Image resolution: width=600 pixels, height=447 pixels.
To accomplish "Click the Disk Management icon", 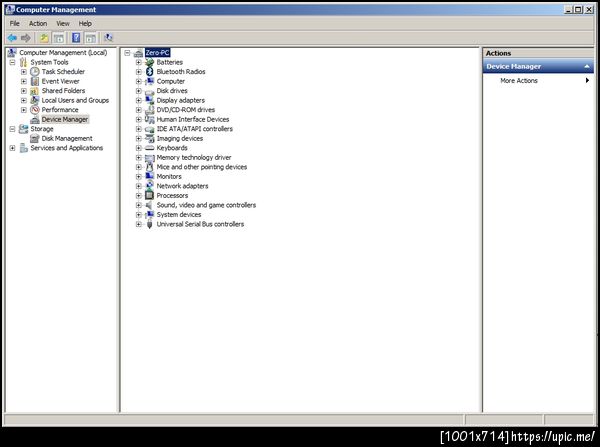I will 35,139.
